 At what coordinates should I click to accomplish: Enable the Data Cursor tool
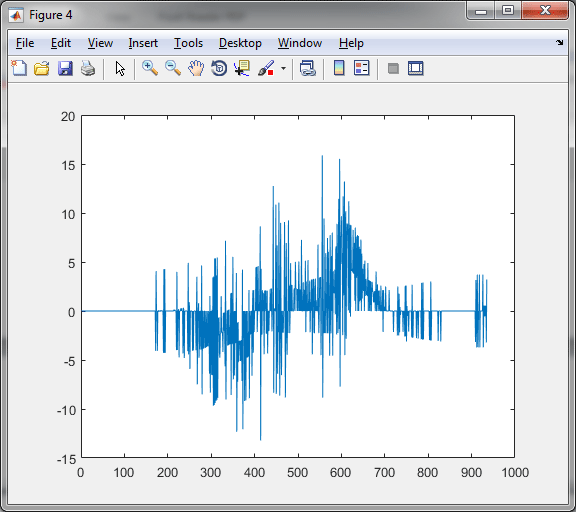point(242,68)
